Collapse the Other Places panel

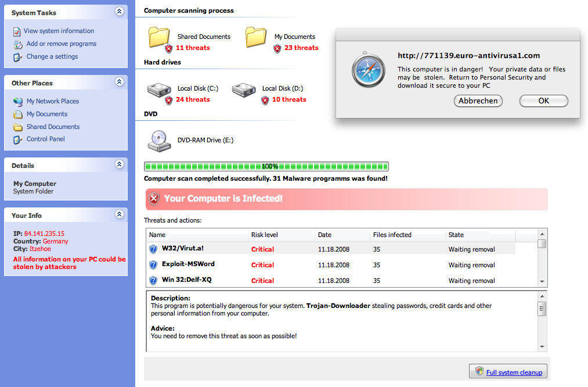[119, 81]
